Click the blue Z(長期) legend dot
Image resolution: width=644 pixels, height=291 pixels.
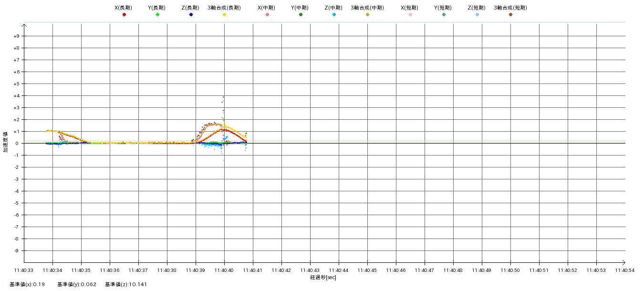pos(191,15)
